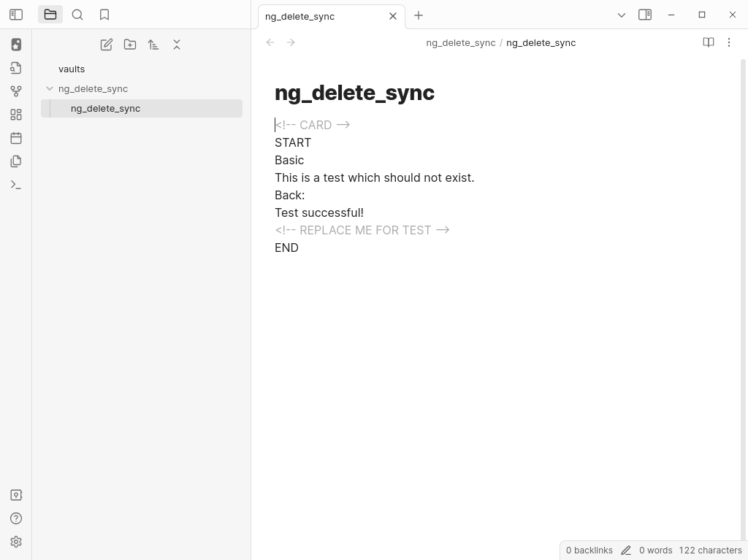The width and height of the screenshot is (748, 560).
Task: Click the insert template ribbon icon
Action: coord(16,161)
